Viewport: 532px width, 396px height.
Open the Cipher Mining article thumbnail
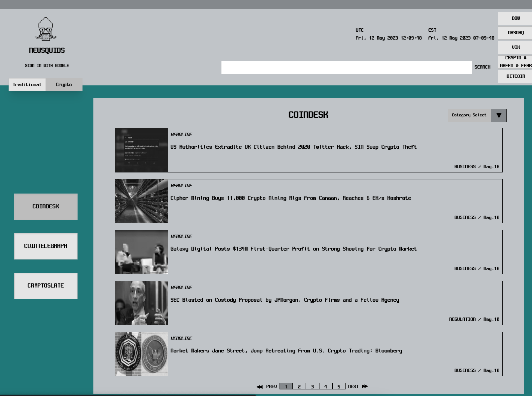(x=141, y=201)
